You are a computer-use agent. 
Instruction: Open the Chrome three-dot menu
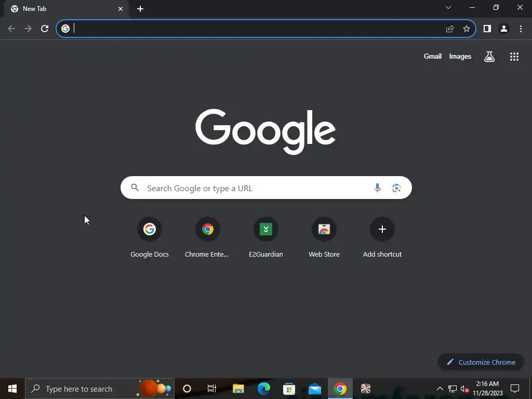coord(521,29)
